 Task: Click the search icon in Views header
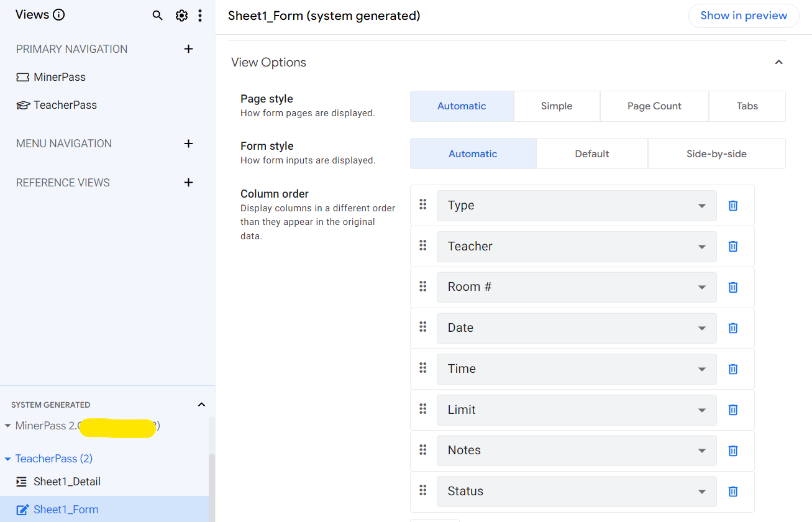pyautogui.click(x=158, y=16)
